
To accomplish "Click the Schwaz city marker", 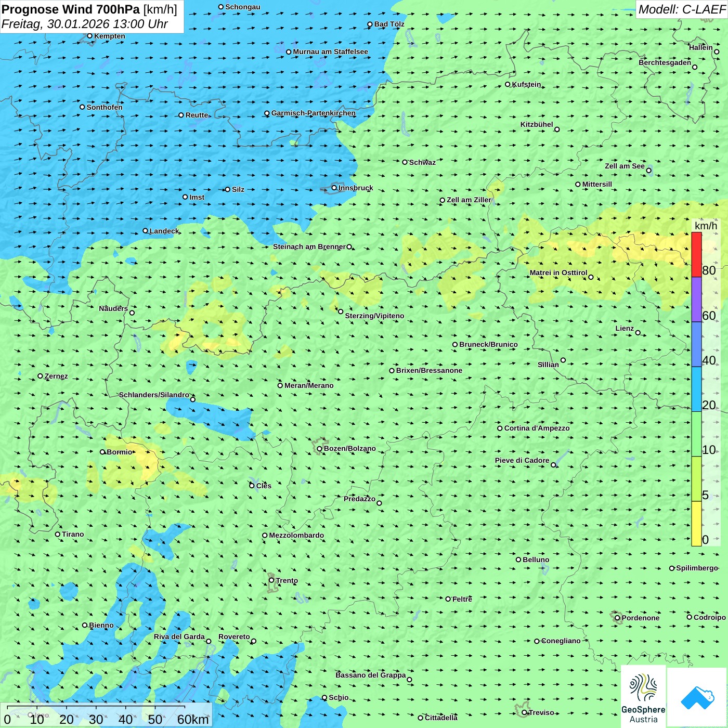I will (x=405, y=162).
